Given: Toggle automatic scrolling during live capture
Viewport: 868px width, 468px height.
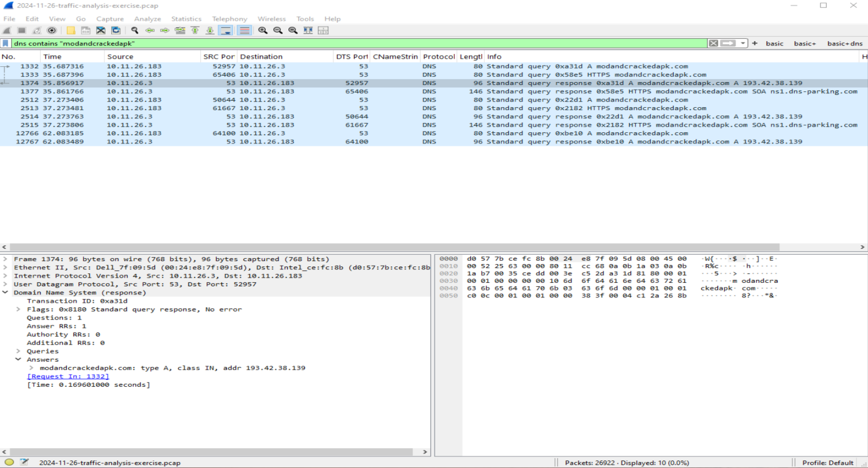Looking at the screenshot, I should click(x=226, y=30).
